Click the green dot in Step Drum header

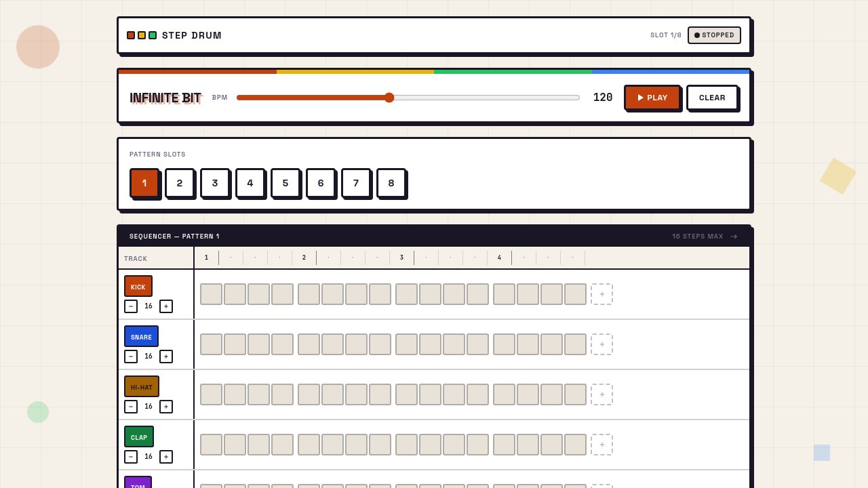pyautogui.click(x=153, y=35)
